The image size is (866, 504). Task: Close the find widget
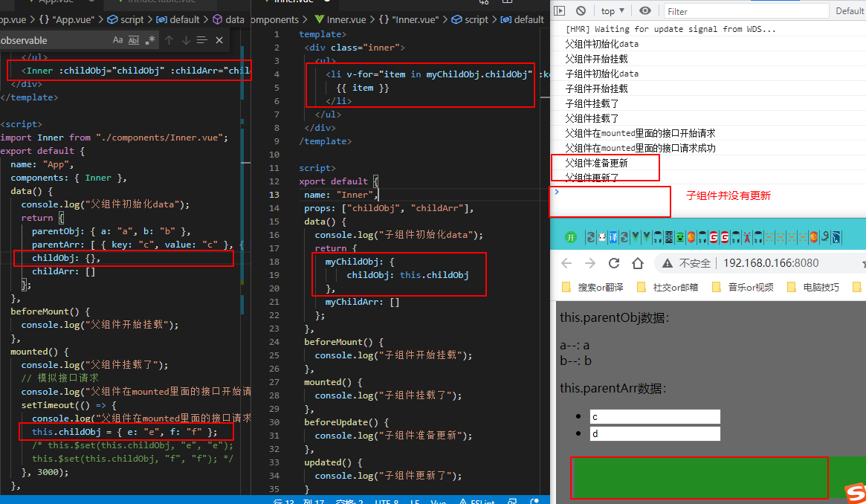[219, 40]
